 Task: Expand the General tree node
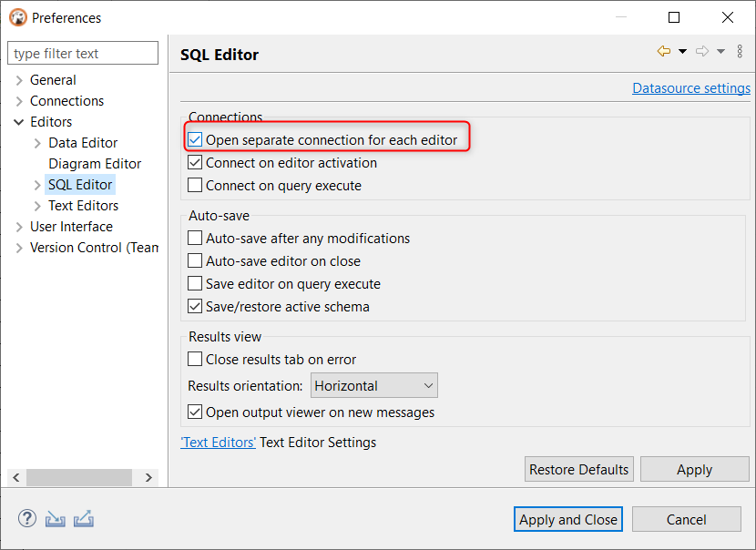(19, 80)
